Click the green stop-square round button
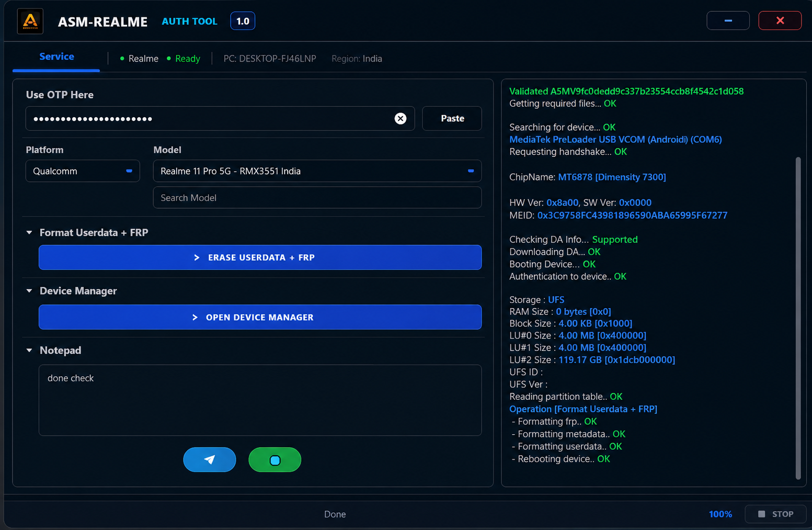The height and width of the screenshot is (530, 812). 275,459
